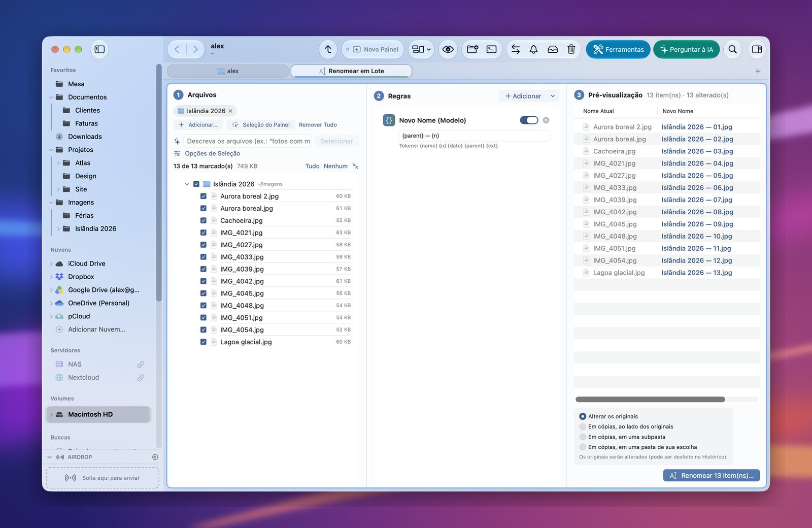Expand the iCloud Drive sidebar item
812x528 pixels.
tap(51, 264)
